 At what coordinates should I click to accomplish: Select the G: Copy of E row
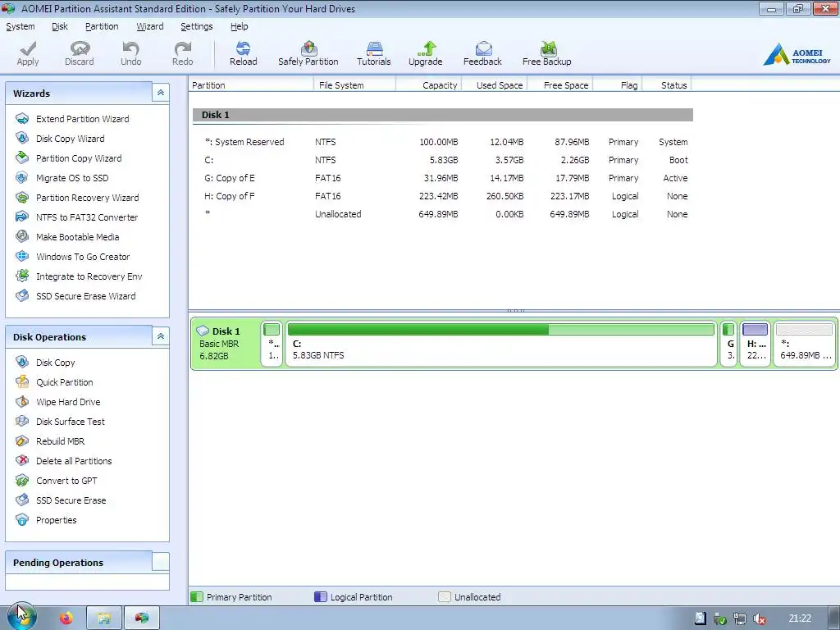[443, 178]
